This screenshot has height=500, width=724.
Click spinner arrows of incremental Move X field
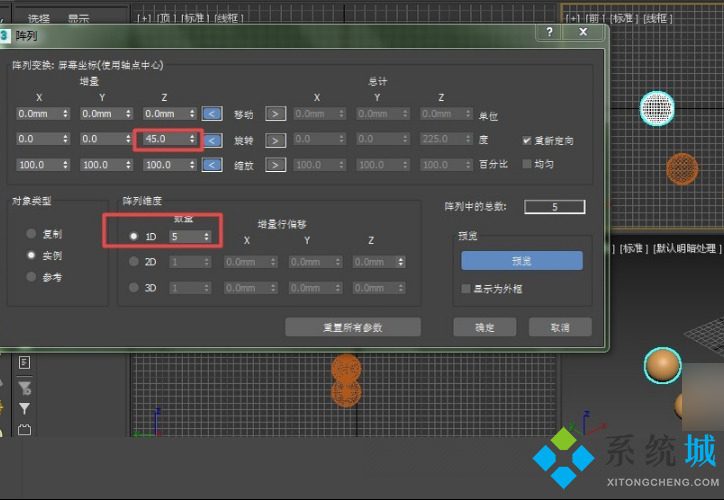coord(66,114)
